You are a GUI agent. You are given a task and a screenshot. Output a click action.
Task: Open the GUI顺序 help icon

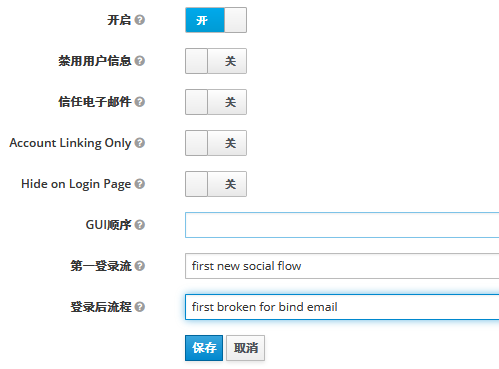(x=140, y=225)
